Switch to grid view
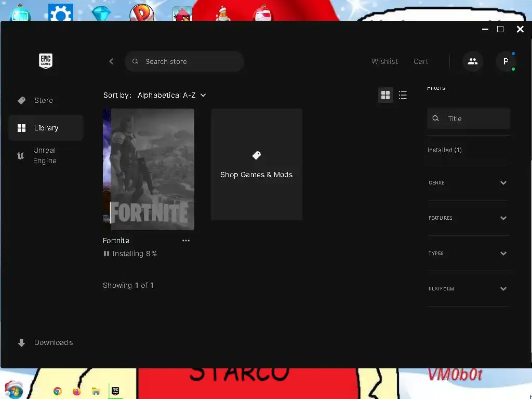Image resolution: width=532 pixels, height=399 pixels. (x=385, y=95)
